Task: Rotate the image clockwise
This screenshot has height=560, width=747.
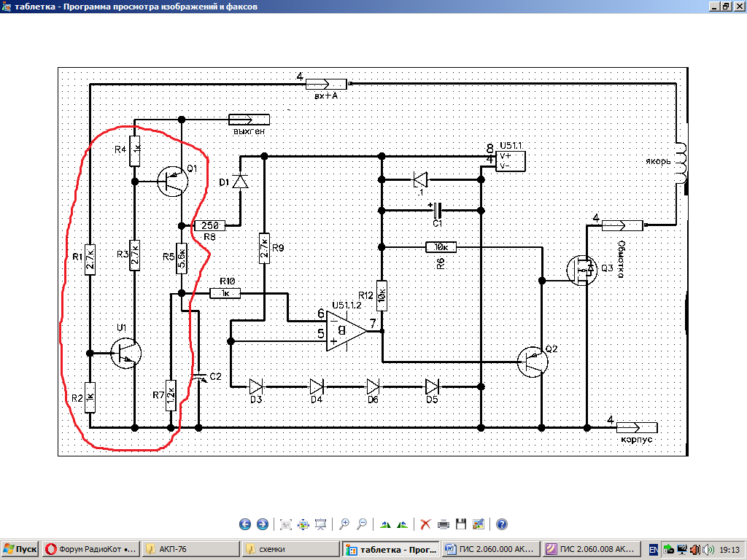Action: (384, 524)
